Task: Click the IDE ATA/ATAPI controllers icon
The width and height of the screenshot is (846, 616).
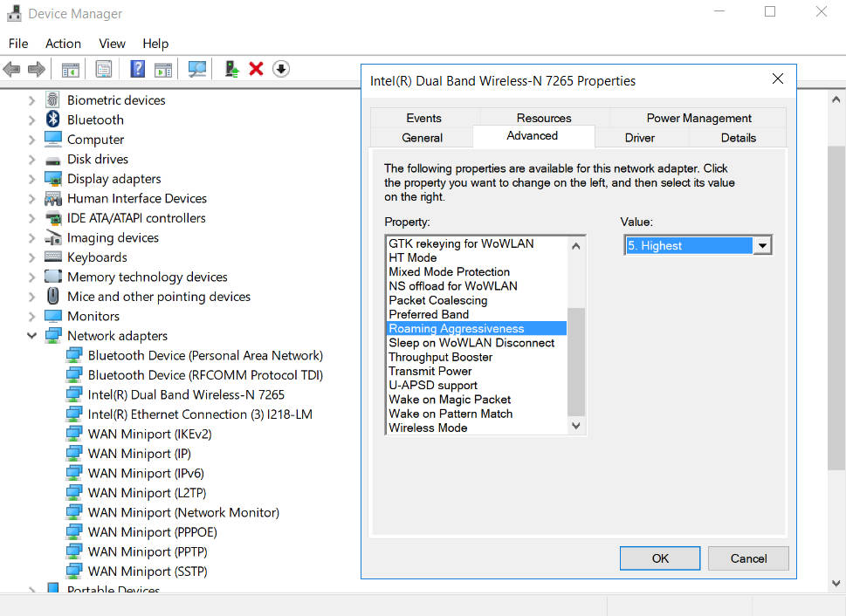Action: pyautogui.click(x=53, y=218)
